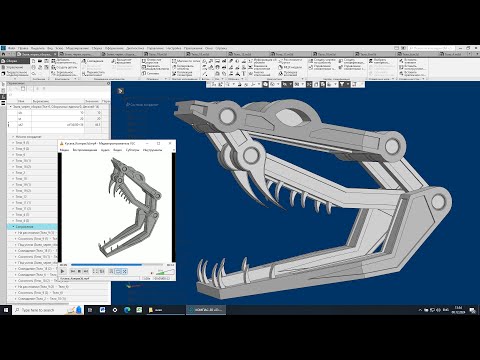Click the Create specification tool
This screenshot has height=360, width=480.
(351, 61)
